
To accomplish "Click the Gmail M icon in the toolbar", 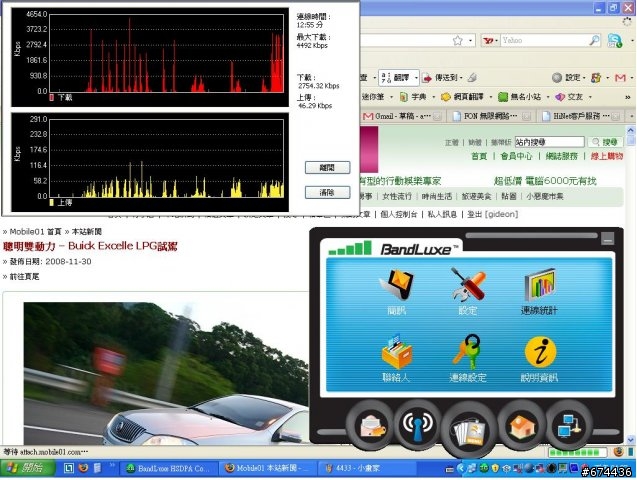I will (x=620, y=77).
